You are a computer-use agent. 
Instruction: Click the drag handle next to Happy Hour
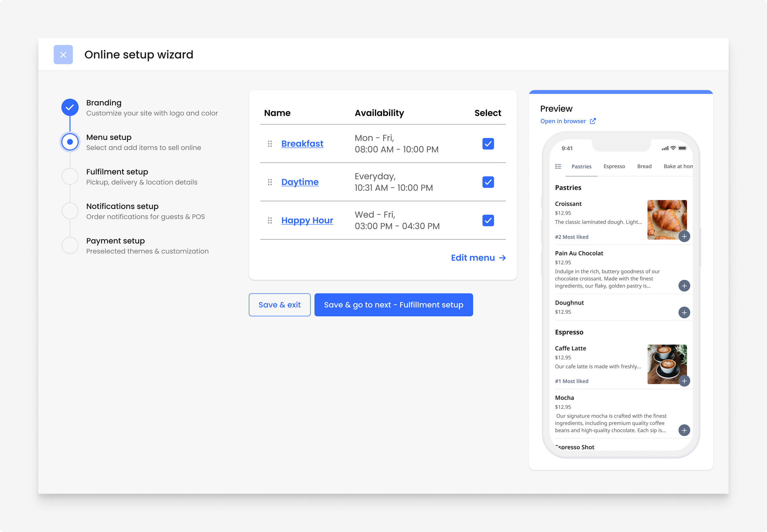point(271,220)
